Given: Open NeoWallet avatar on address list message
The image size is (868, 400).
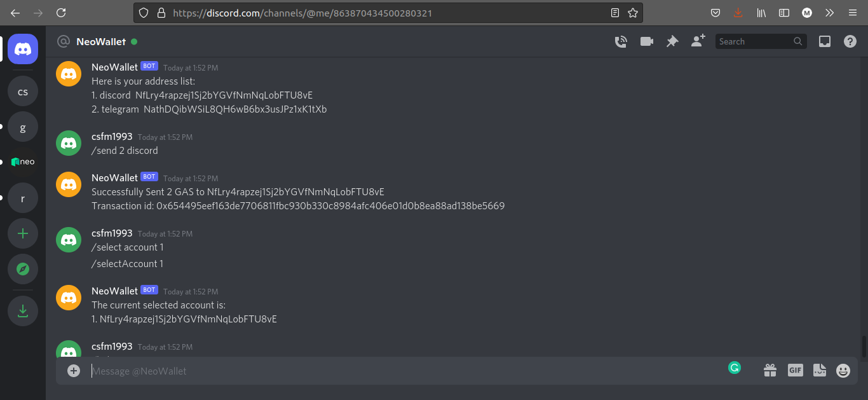Looking at the screenshot, I should coord(69,74).
